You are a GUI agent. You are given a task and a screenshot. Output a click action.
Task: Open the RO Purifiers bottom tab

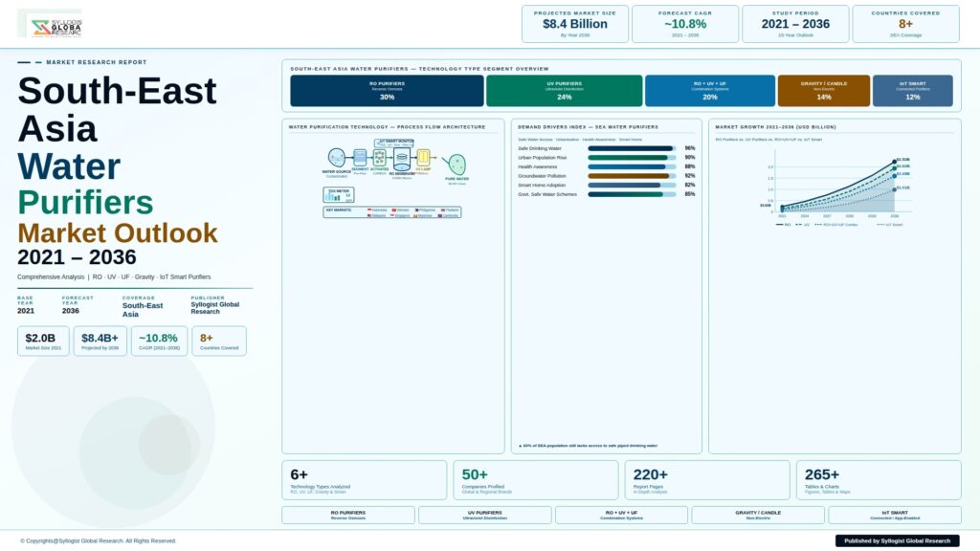coord(347,515)
